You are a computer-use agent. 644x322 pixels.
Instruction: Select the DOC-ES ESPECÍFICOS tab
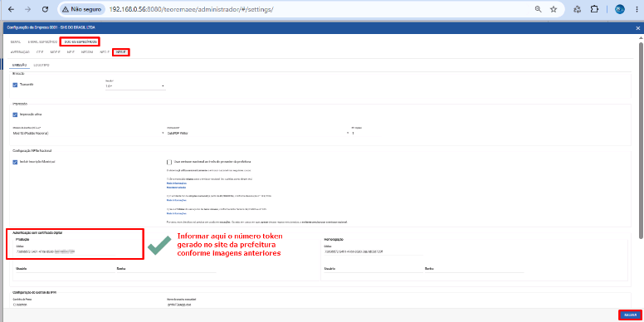80,41
